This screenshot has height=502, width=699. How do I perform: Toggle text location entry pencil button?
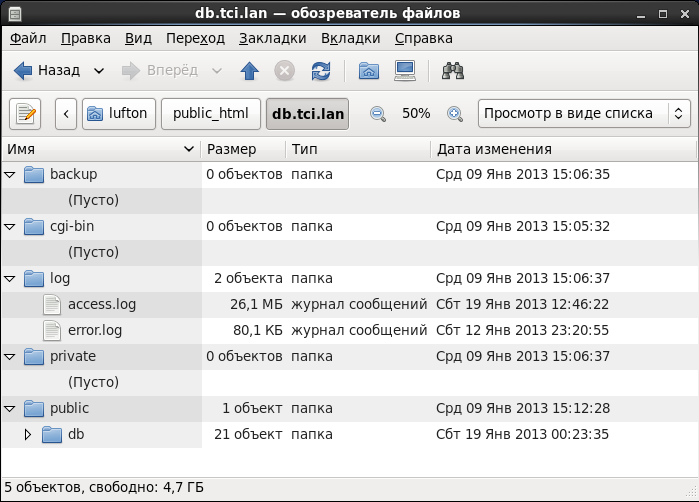pos(25,114)
